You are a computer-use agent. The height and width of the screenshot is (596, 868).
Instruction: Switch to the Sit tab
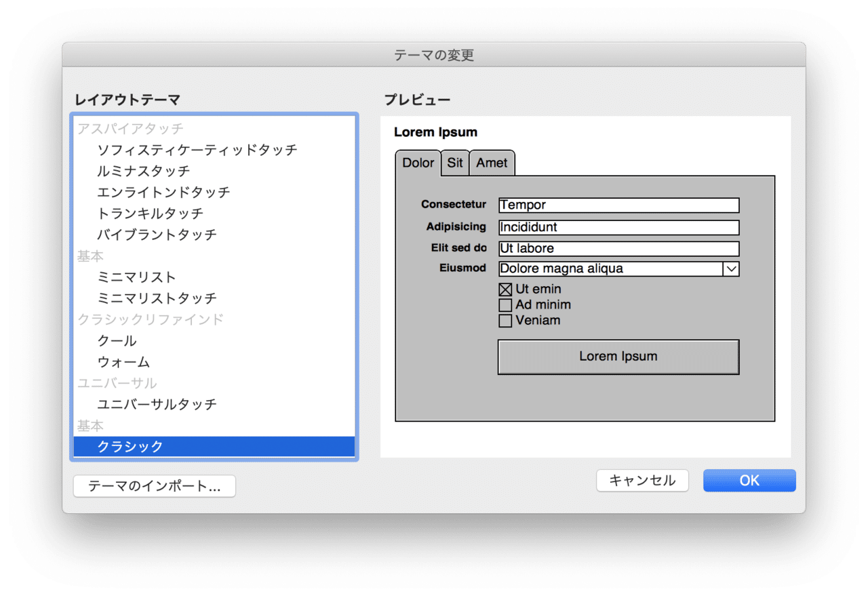pos(454,163)
